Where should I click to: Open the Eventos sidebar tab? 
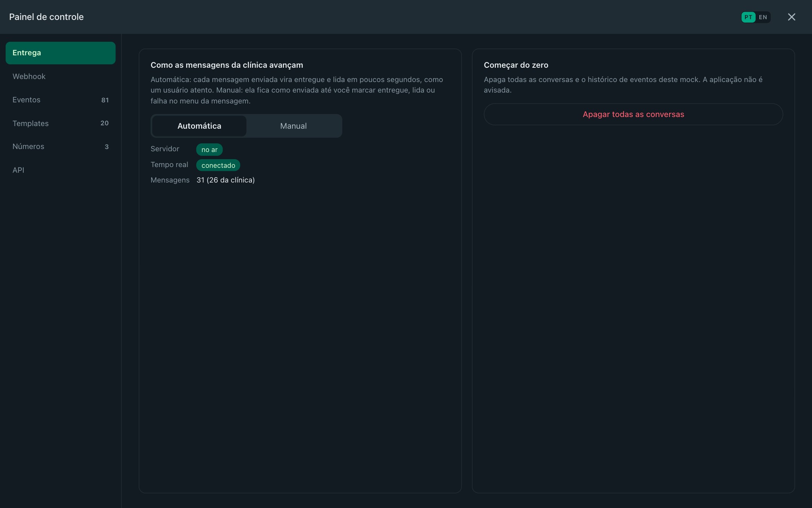click(x=61, y=100)
